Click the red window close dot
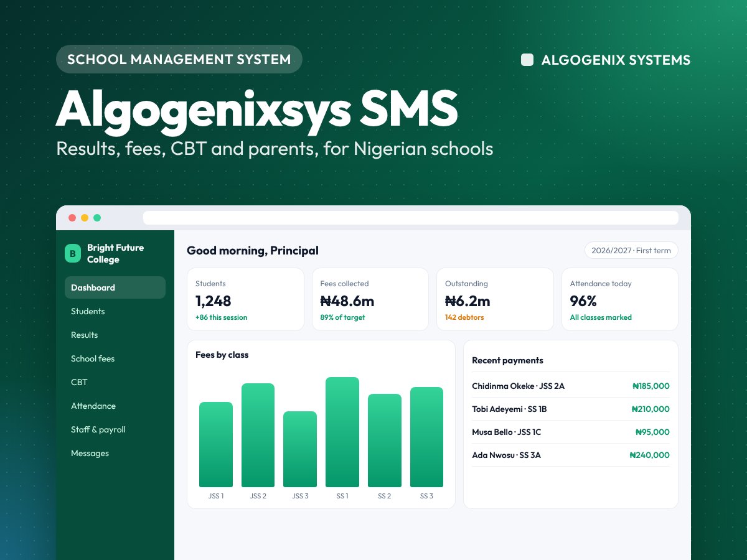 pyautogui.click(x=72, y=218)
